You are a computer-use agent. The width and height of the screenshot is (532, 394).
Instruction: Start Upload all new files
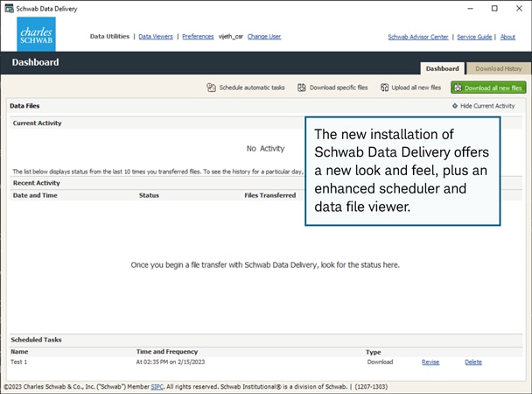tap(411, 88)
